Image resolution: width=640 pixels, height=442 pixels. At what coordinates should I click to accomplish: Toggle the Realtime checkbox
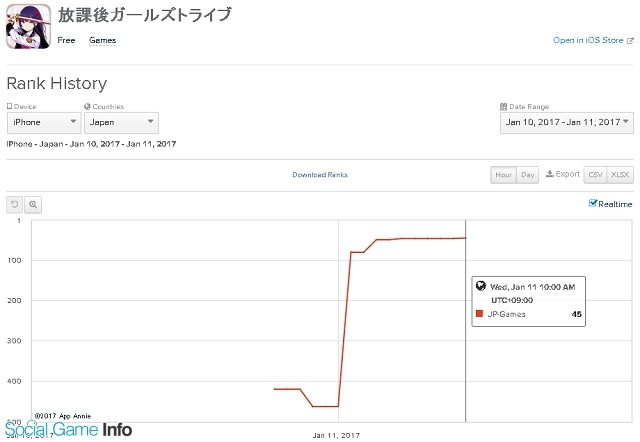[593, 204]
